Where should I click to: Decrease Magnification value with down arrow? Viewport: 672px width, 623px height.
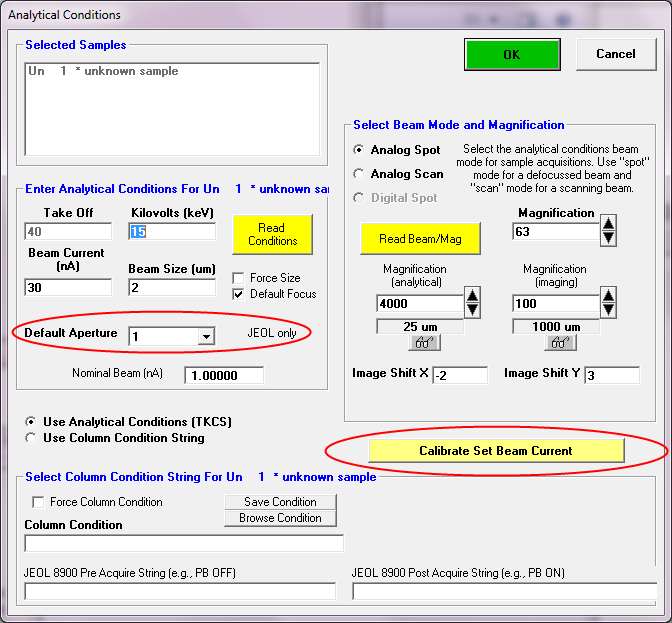point(608,239)
